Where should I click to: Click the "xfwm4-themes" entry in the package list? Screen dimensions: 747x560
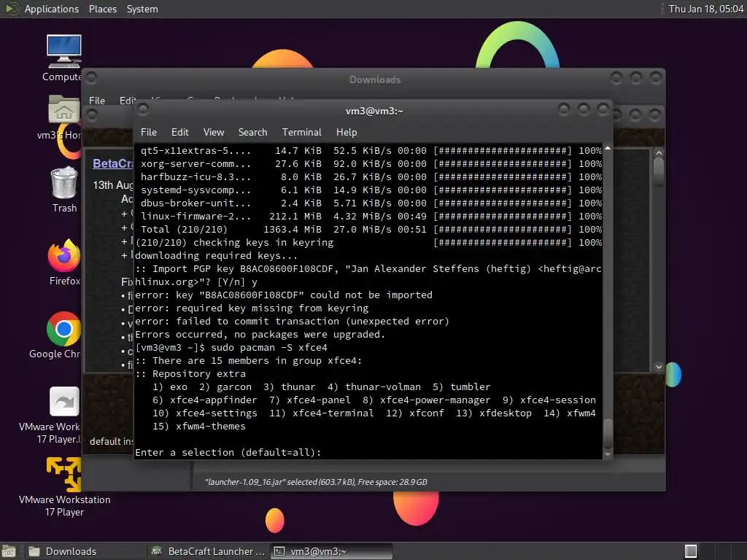point(211,426)
